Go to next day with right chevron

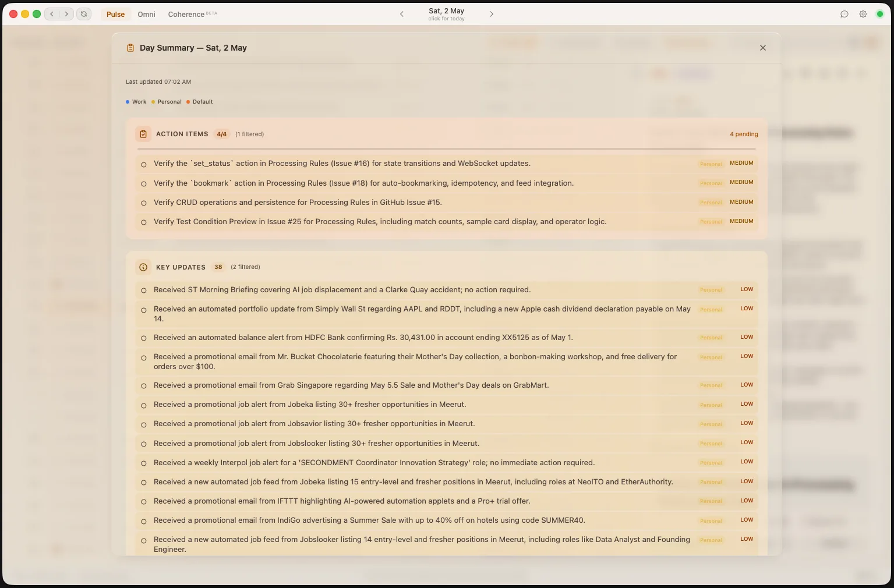pyautogui.click(x=492, y=14)
